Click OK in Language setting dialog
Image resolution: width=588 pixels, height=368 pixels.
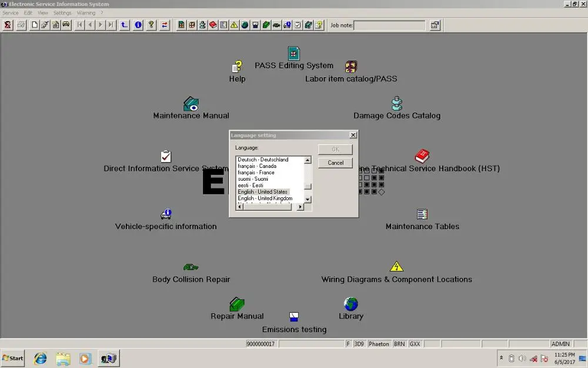click(x=335, y=150)
